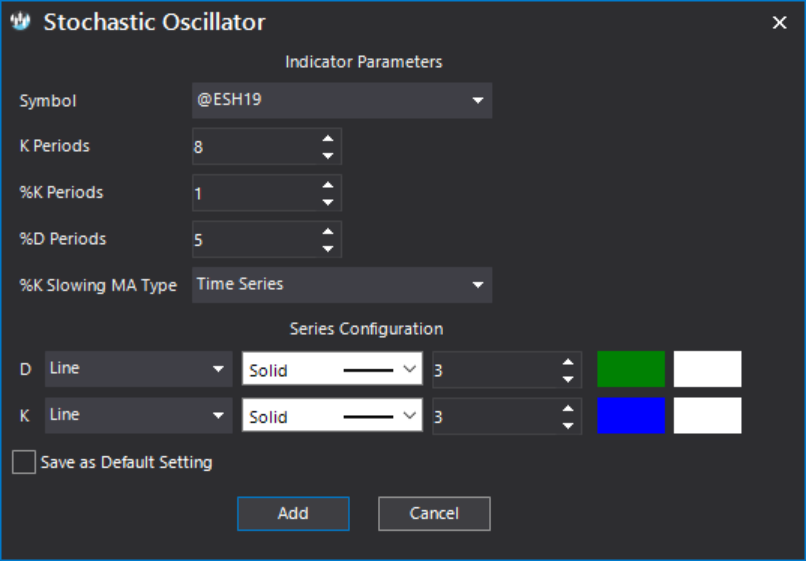Pick the green D series color swatch
This screenshot has width=806, height=561.
click(631, 369)
